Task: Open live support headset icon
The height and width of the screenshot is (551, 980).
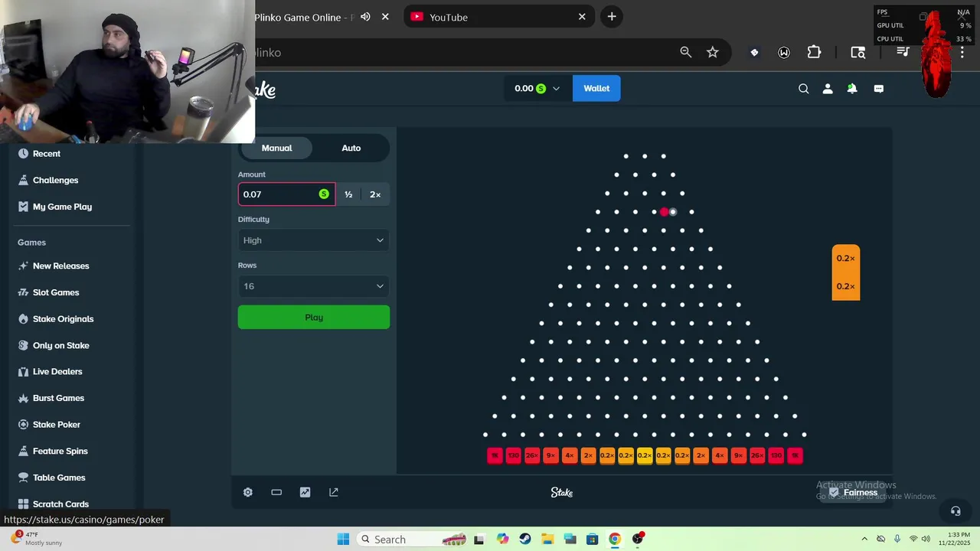Action: [x=955, y=510]
